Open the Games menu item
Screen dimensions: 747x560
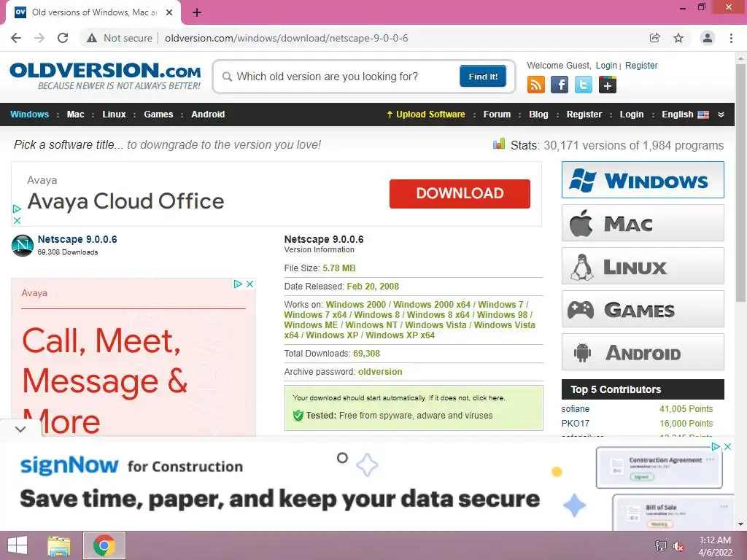158,114
